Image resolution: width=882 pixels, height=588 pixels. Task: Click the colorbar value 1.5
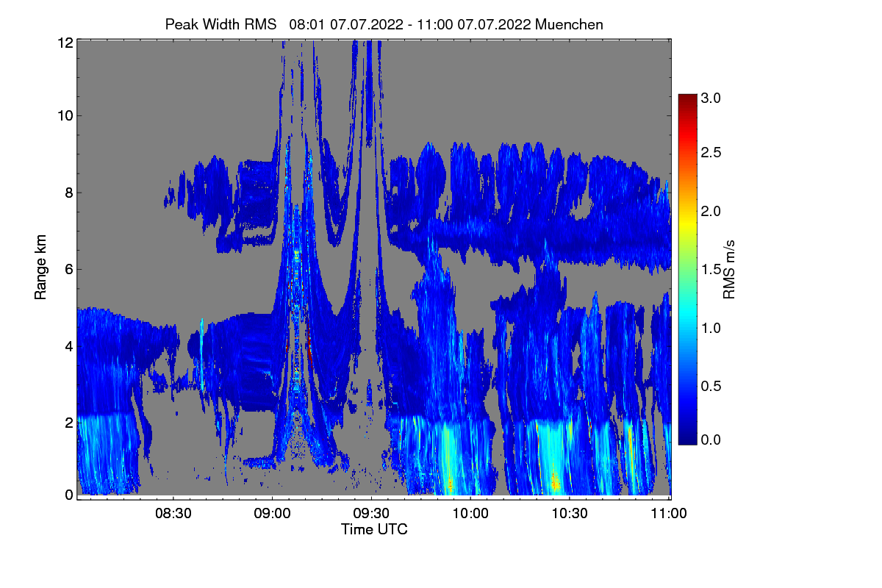tap(711, 270)
